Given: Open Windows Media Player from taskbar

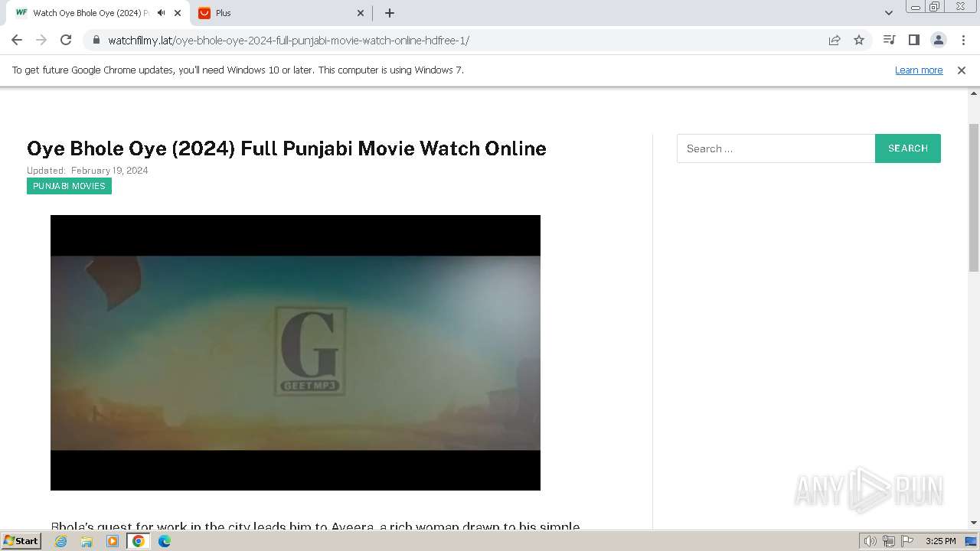Looking at the screenshot, I should pyautogui.click(x=113, y=541).
